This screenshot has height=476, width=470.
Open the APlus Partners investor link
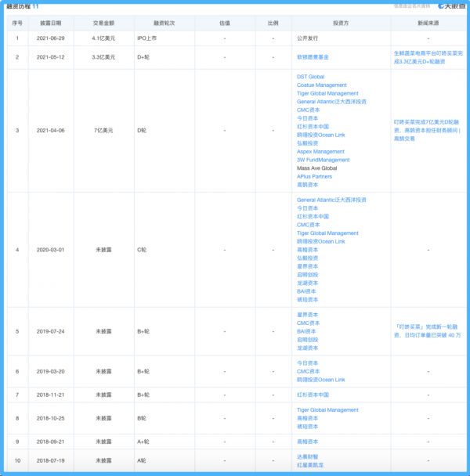[314, 176]
